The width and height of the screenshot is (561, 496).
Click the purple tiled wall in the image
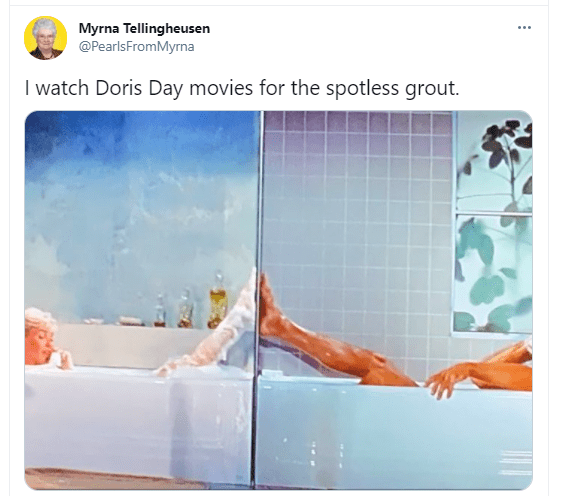tap(358, 215)
